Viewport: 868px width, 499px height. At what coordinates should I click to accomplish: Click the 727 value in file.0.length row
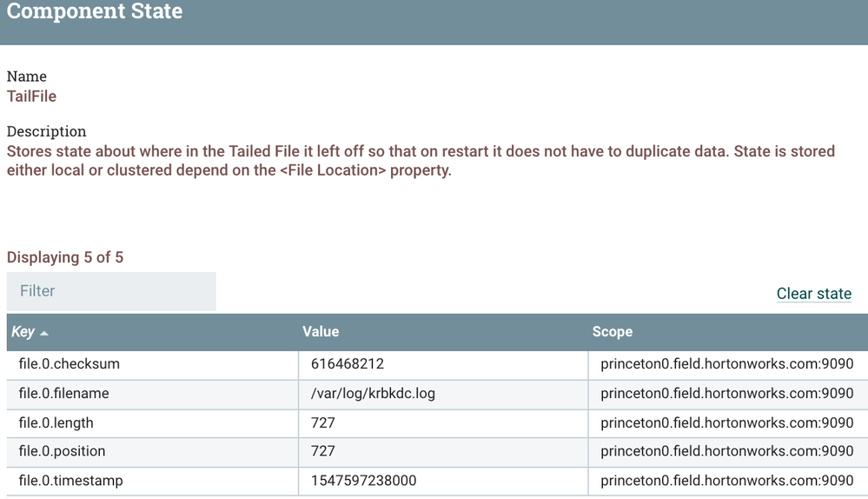pyautogui.click(x=323, y=423)
